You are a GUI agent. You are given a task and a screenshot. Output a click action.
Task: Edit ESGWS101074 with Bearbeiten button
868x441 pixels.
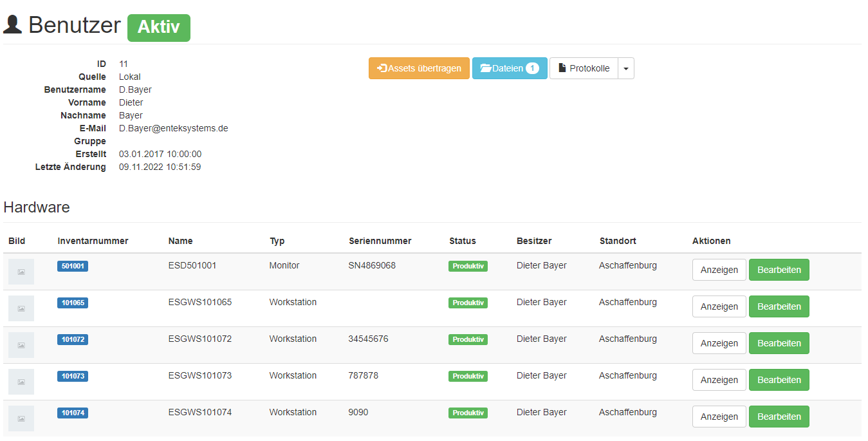[779, 417]
